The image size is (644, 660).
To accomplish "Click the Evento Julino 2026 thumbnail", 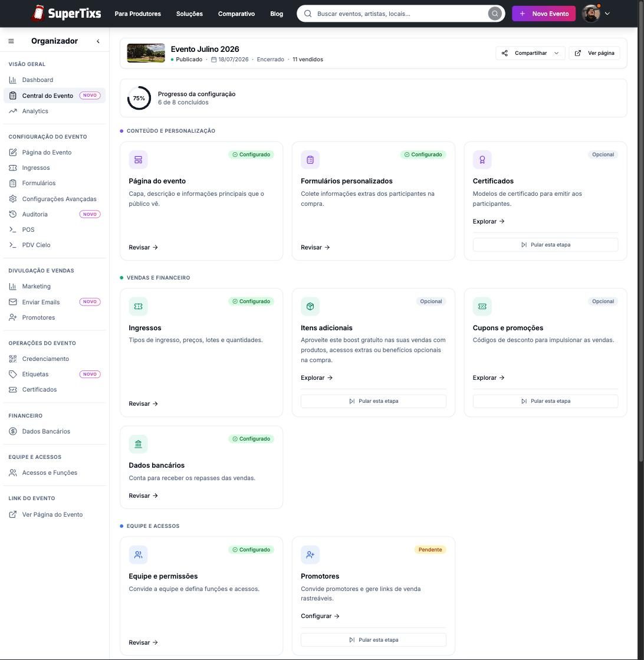I will tap(146, 53).
